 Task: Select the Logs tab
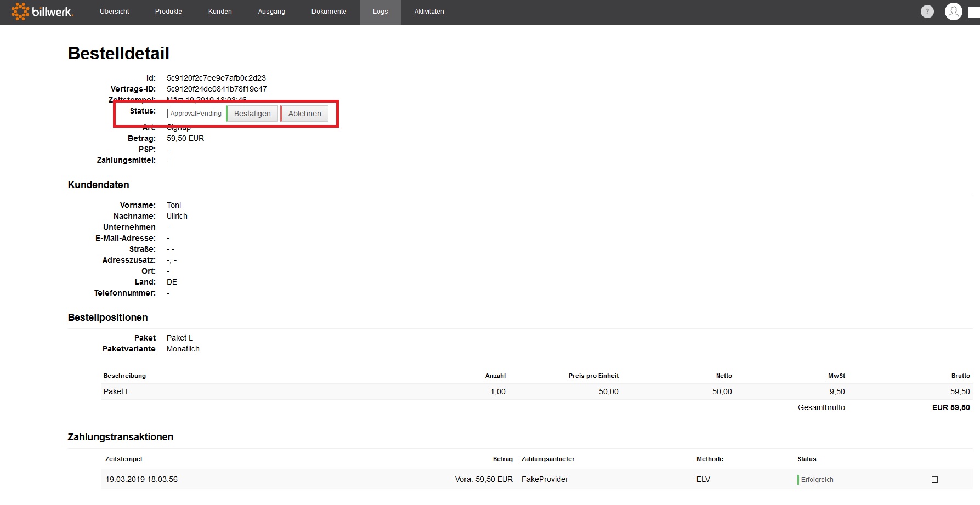(x=380, y=12)
